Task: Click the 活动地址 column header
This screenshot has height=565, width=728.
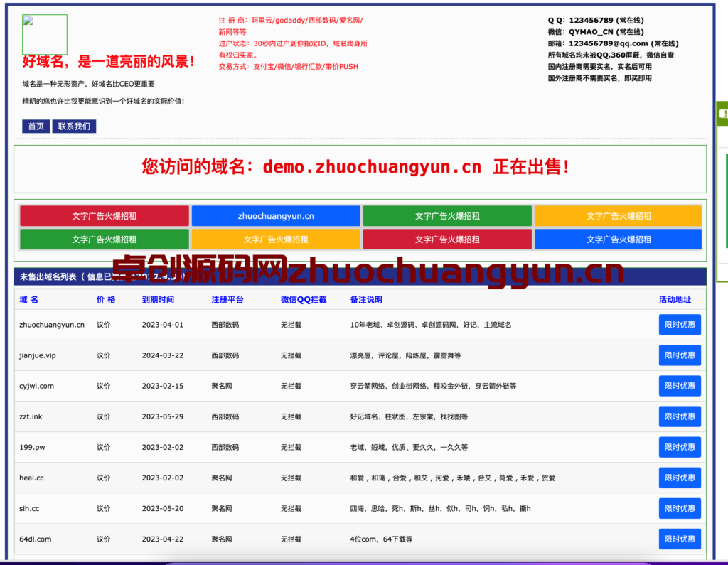Action: point(675,299)
